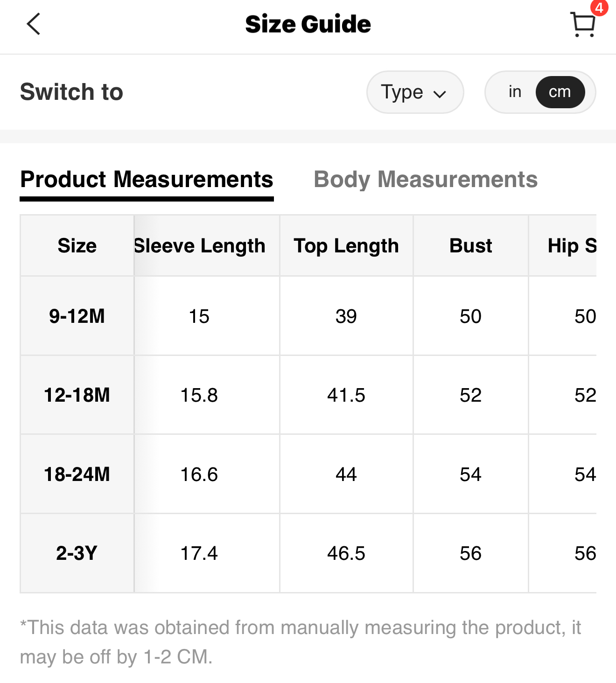Select the 12-18M size row label
Image resolution: width=616 pixels, height=683 pixels.
[77, 395]
